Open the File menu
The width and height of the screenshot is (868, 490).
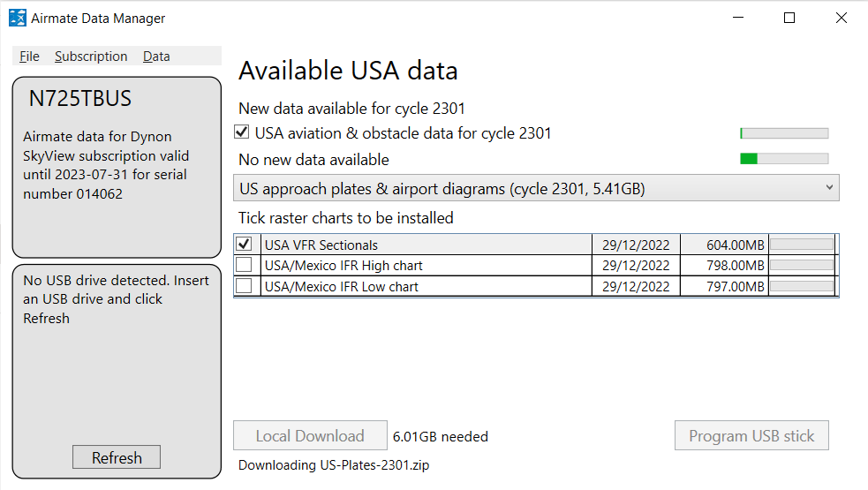click(x=29, y=57)
